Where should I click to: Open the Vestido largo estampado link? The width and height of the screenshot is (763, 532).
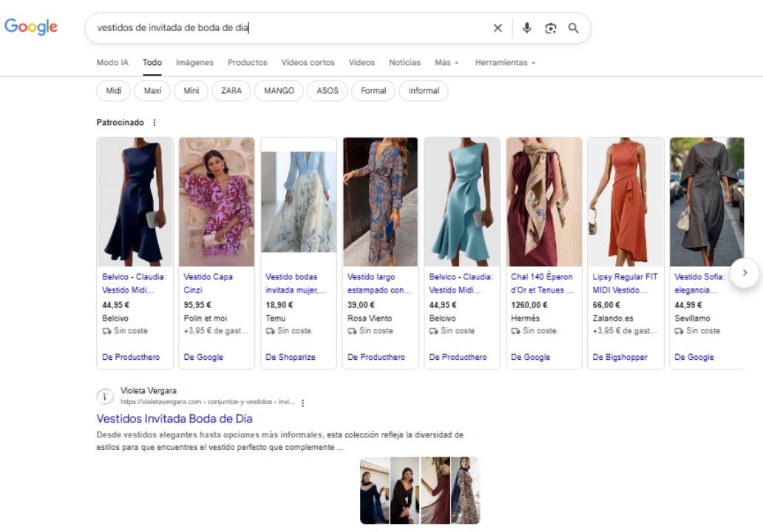click(379, 284)
